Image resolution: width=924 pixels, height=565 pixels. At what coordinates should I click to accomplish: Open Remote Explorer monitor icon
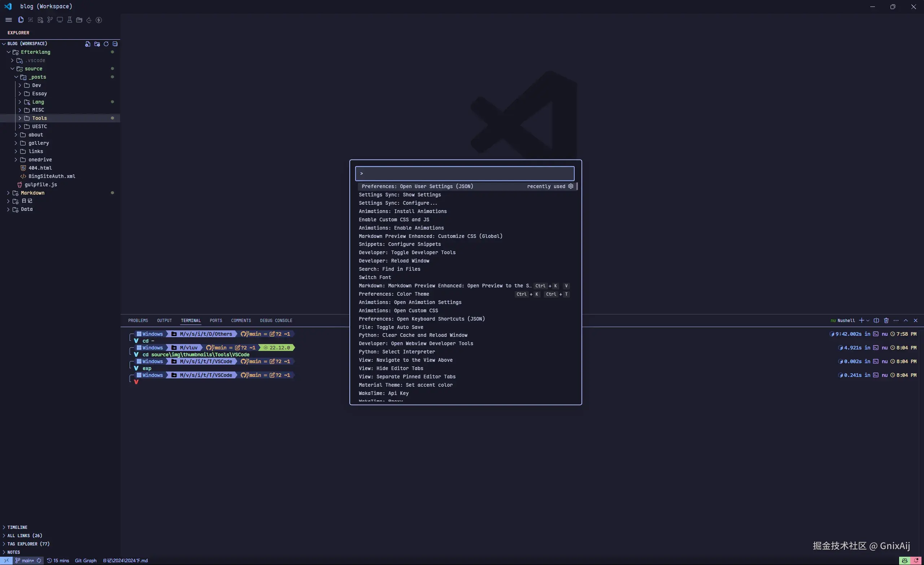pyautogui.click(x=60, y=20)
